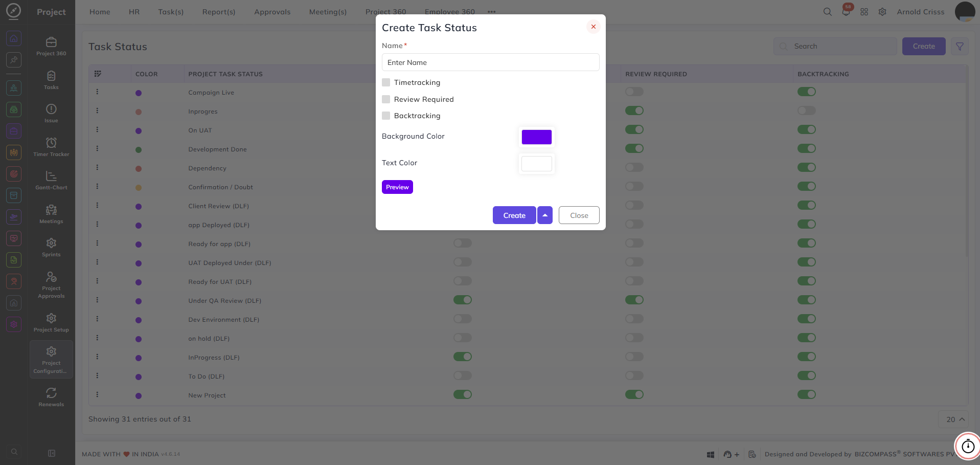Open the page size 20 dropdown
980x465 pixels.
(954, 419)
